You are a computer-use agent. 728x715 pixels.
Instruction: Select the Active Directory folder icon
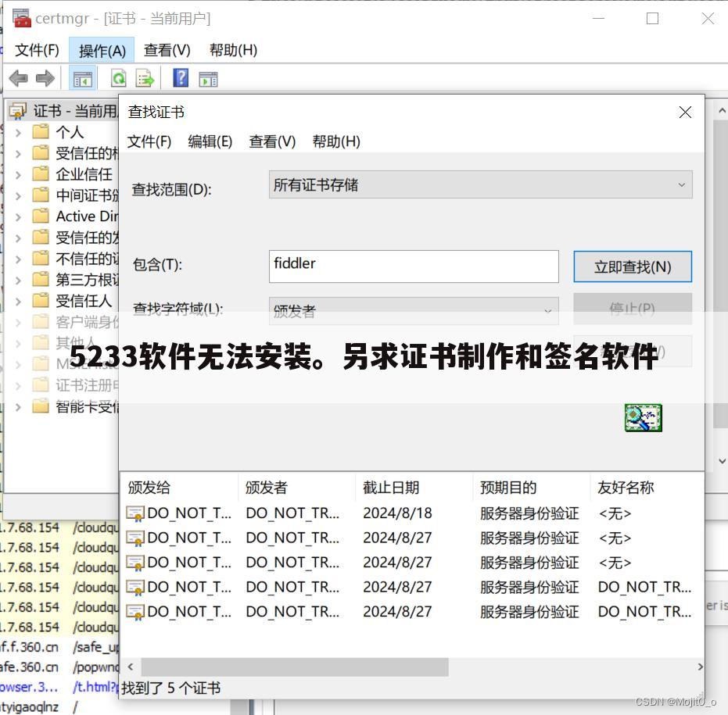(x=41, y=216)
